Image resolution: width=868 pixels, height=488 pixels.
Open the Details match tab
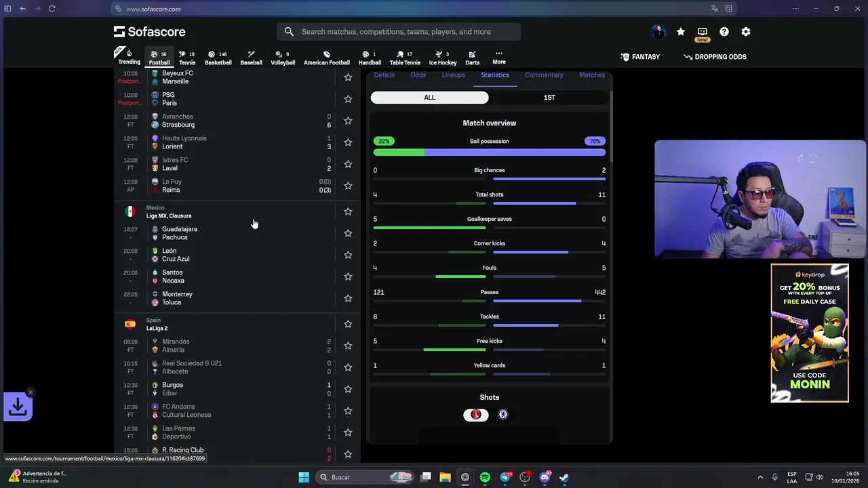[384, 75]
